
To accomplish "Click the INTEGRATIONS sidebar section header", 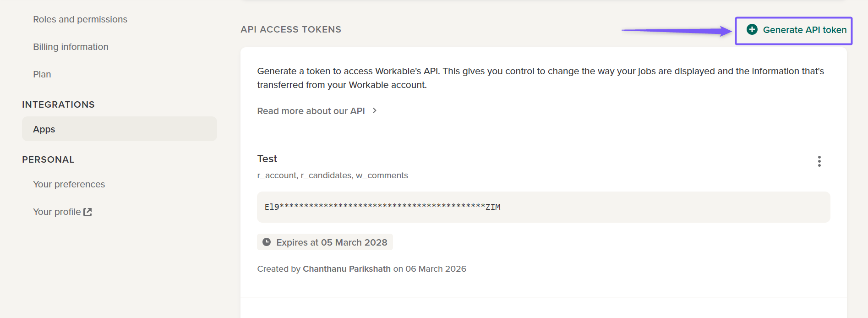I will [x=58, y=104].
